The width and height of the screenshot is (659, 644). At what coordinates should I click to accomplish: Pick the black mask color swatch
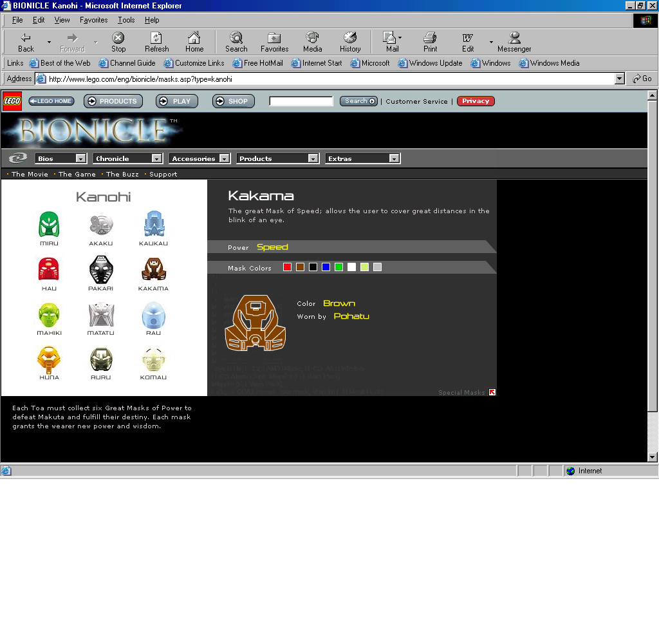[x=313, y=267]
